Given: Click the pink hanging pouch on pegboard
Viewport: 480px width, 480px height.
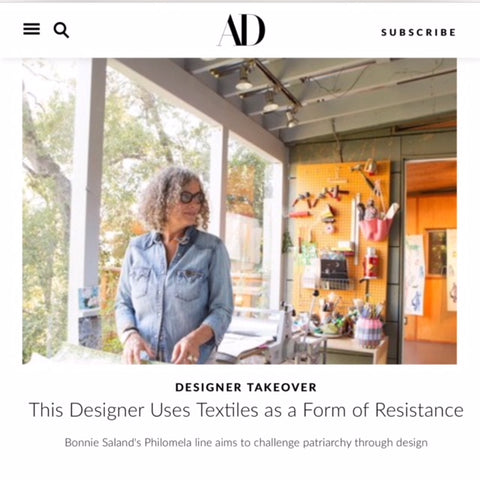Looking at the screenshot, I should (377, 229).
